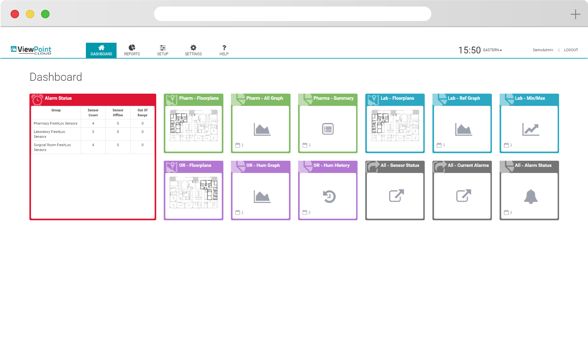Open the Pharm - Floorplans thumbnail
The image size is (588, 364).
(x=193, y=125)
